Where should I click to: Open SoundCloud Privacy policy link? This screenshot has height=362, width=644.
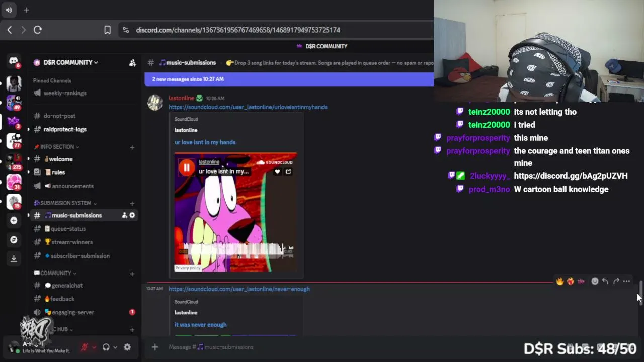click(x=188, y=268)
